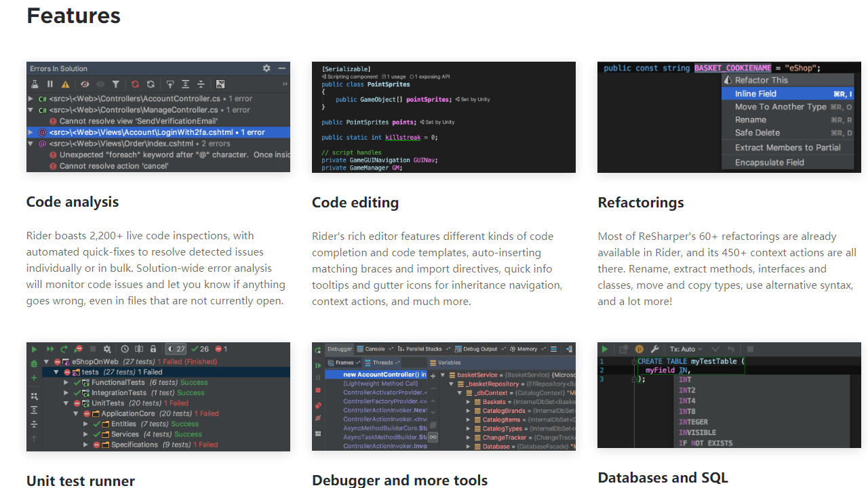868x488 pixels.
Task: Expand the AccountController.cs error node
Action: click(31, 99)
